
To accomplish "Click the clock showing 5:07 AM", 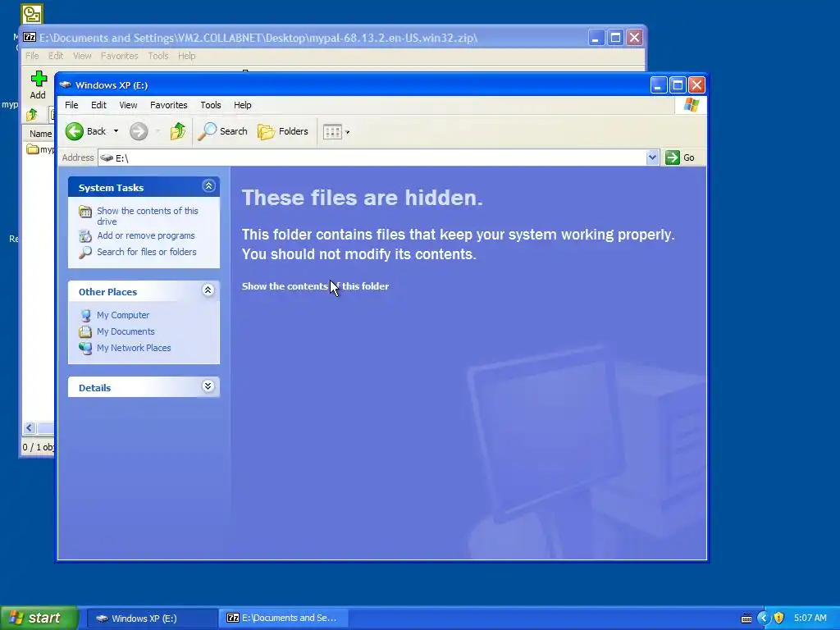I will (810, 619).
